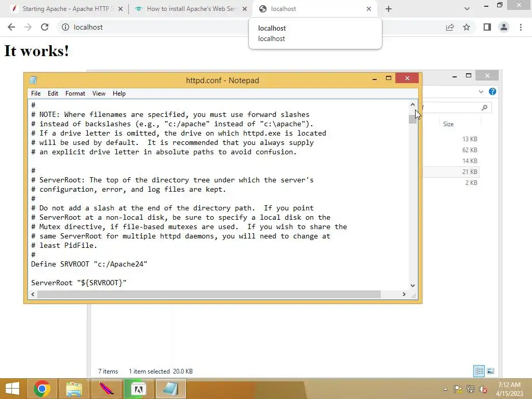Image resolution: width=532 pixels, height=399 pixels.
Task: Minimize the httpd.conf Notepad window
Action: tap(375, 79)
